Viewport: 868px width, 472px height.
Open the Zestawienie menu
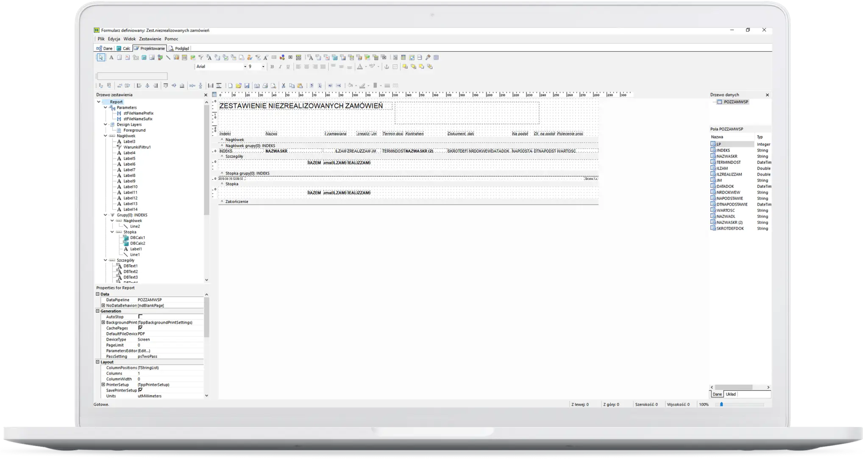click(150, 39)
